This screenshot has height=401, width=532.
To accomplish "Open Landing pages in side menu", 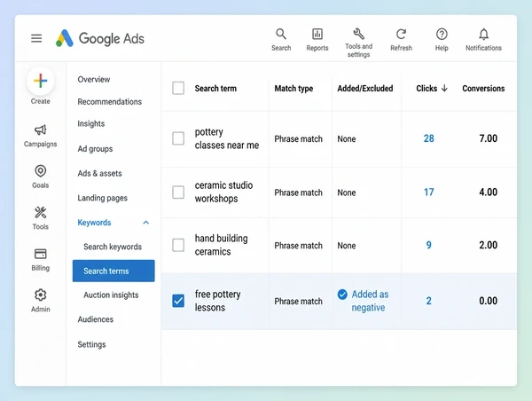I will click(103, 198).
